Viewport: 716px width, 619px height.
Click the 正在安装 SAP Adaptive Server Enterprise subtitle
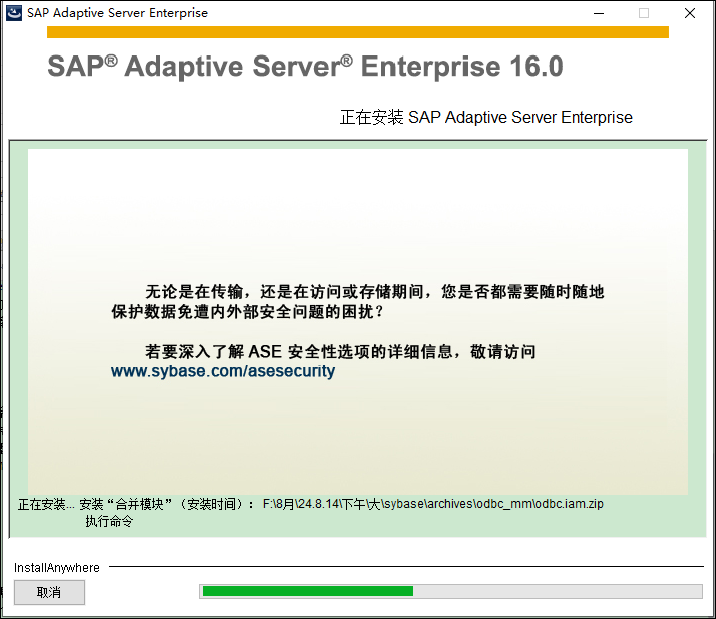point(486,118)
